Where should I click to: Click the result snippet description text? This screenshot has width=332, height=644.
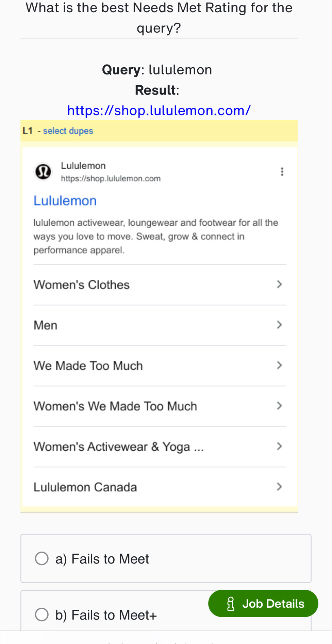click(x=155, y=237)
